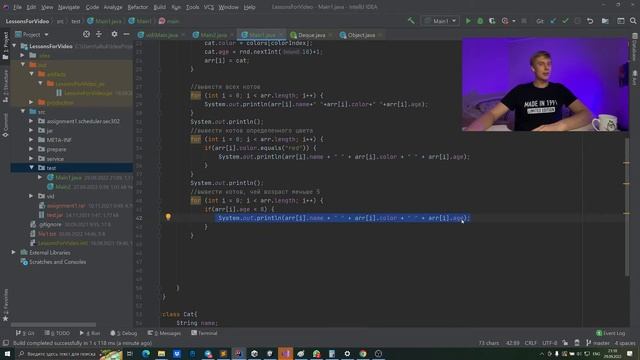Open the Navigate menu

click(x=69, y=7)
